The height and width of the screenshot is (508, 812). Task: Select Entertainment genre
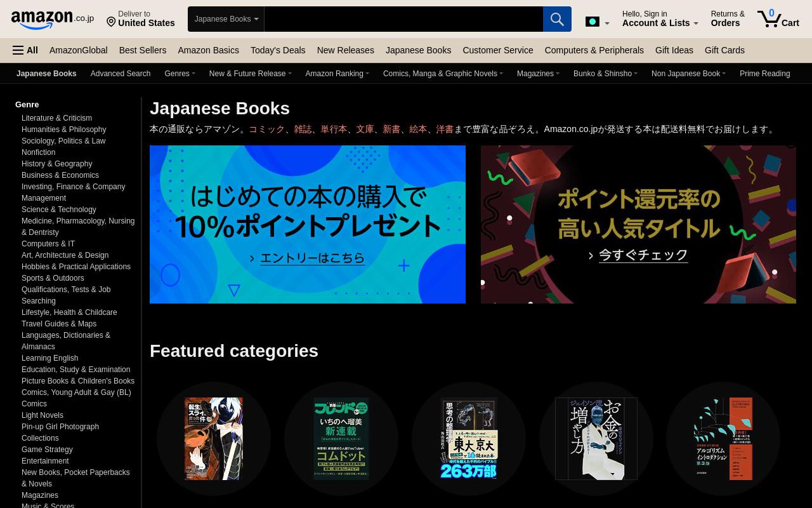pyautogui.click(x=45, y=461)
